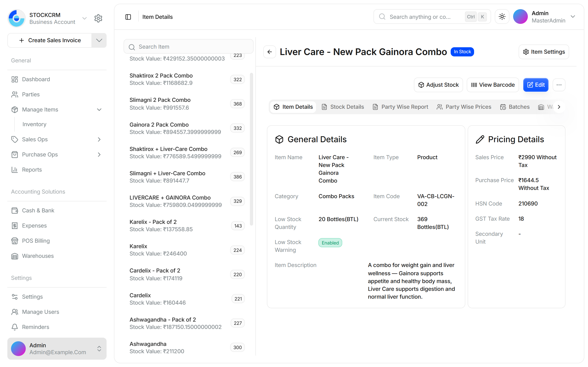Image resolution: width=588 pixels, height=367 pixels.
Task: Open the Party Wise Report tab
Action: click(400, 107)
